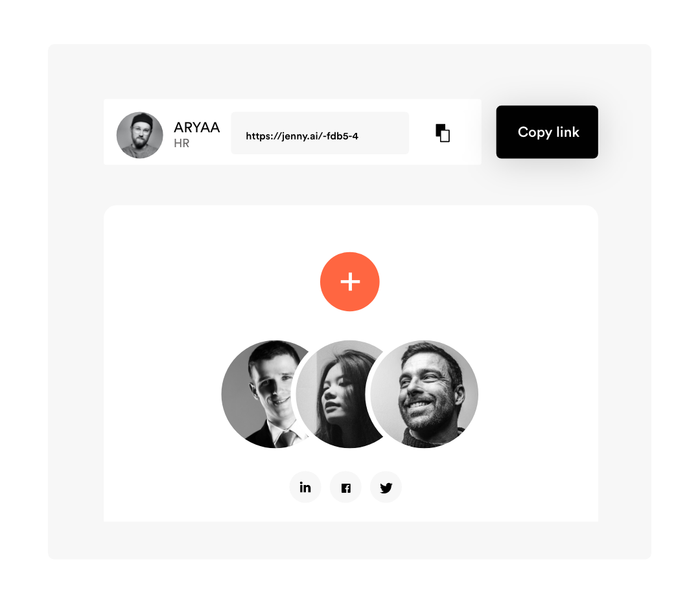Viewport: 700px width, 603px height.
Task: Click the Facebook 'f' logo circle
Action: [x=345, y=487]
